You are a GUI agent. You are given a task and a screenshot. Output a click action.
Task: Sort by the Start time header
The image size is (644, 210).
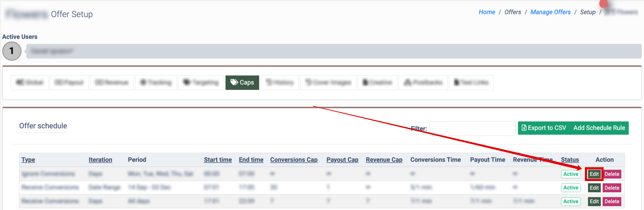[218, 160]
